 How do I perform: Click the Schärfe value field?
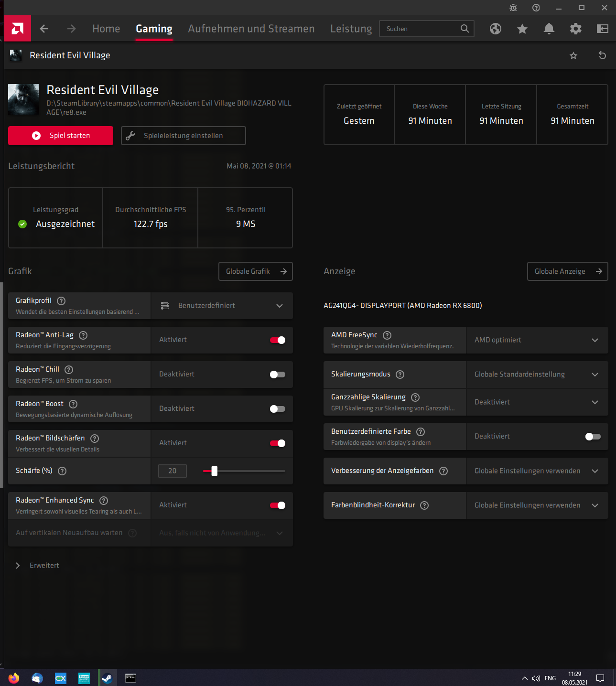pos(173,471)
